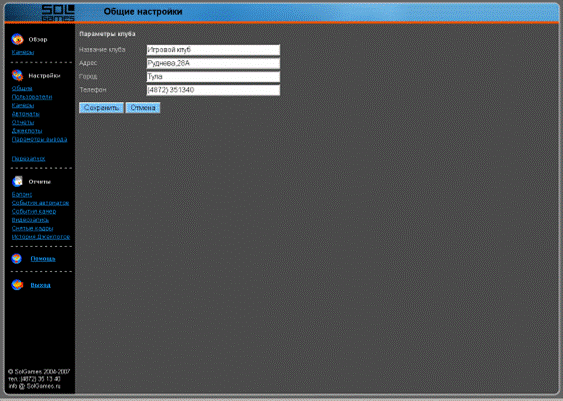Click the Отчеты section icon
The height and width of the screenshot is (401, 563).
click(17, 181)
